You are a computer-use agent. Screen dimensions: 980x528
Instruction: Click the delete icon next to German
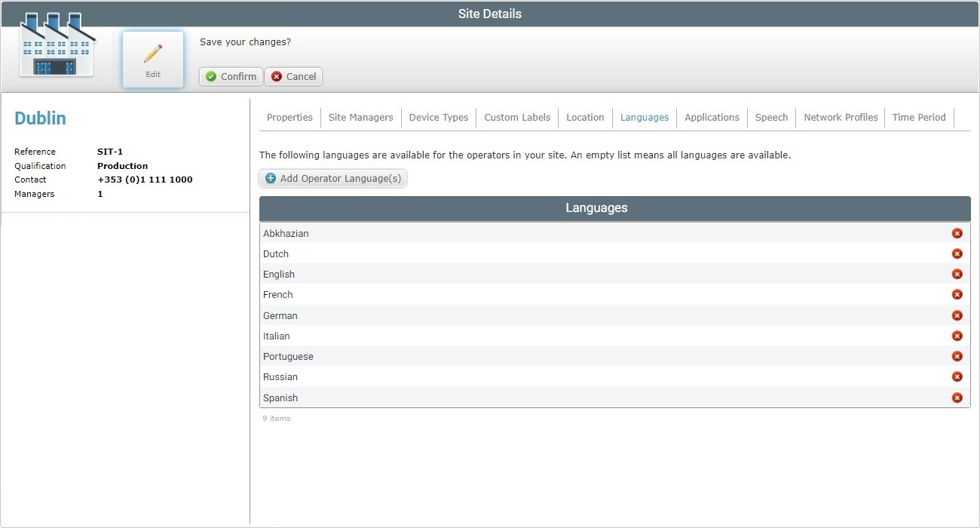(957, 315)
